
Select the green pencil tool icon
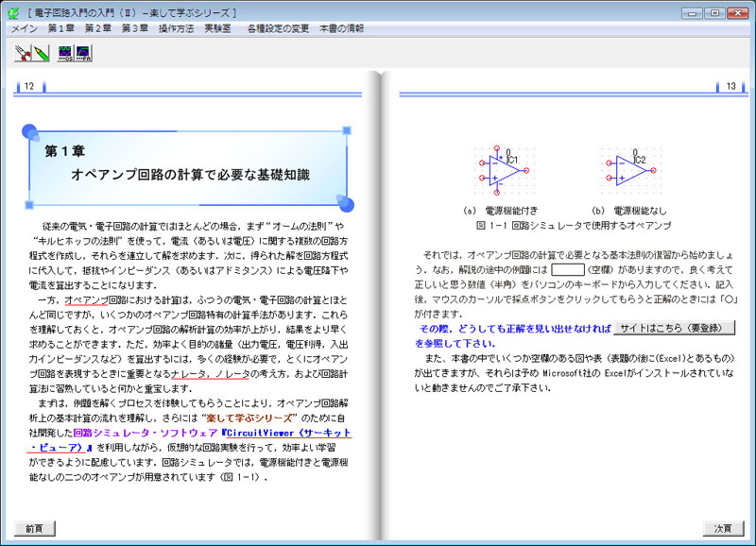41,53
